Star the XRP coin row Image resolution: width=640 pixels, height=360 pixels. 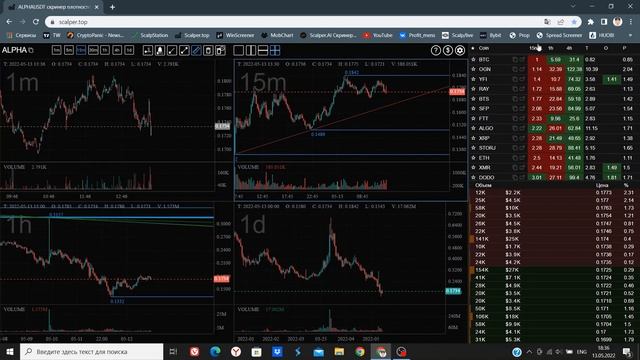473,138
